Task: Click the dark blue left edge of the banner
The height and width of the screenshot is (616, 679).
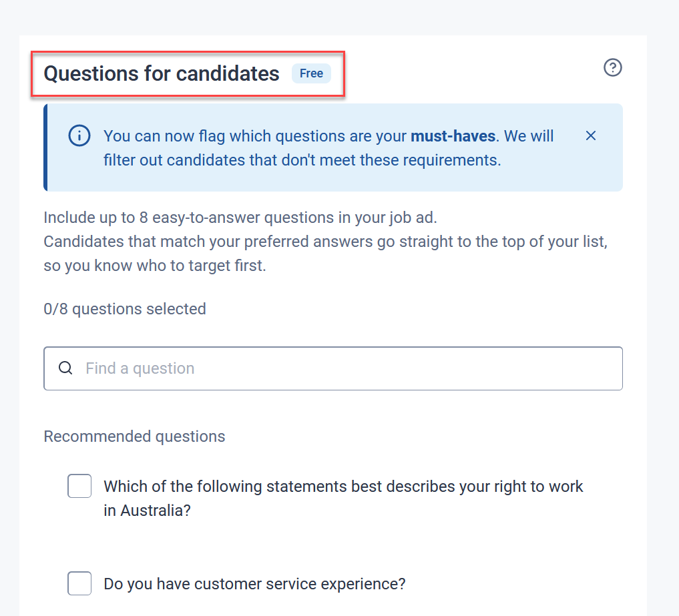Action: tap(45, 147)
